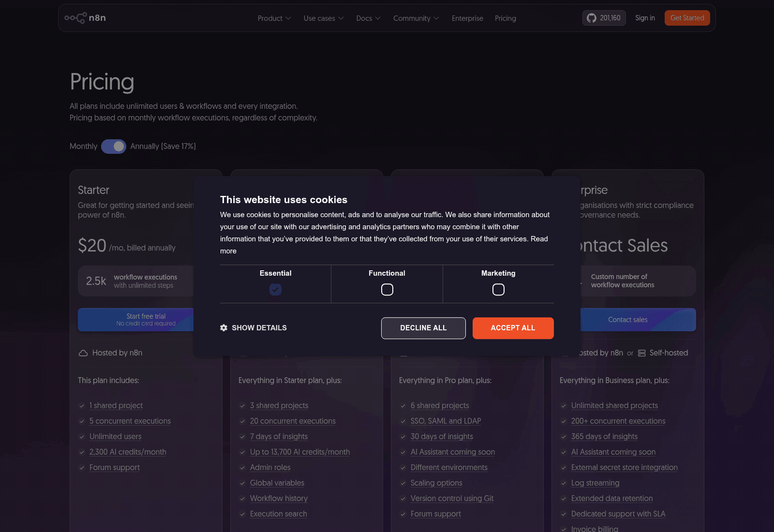Click the cloud icon next to Hosted by n8n
The image size is (774, 532).
click(x=83, y=353)
